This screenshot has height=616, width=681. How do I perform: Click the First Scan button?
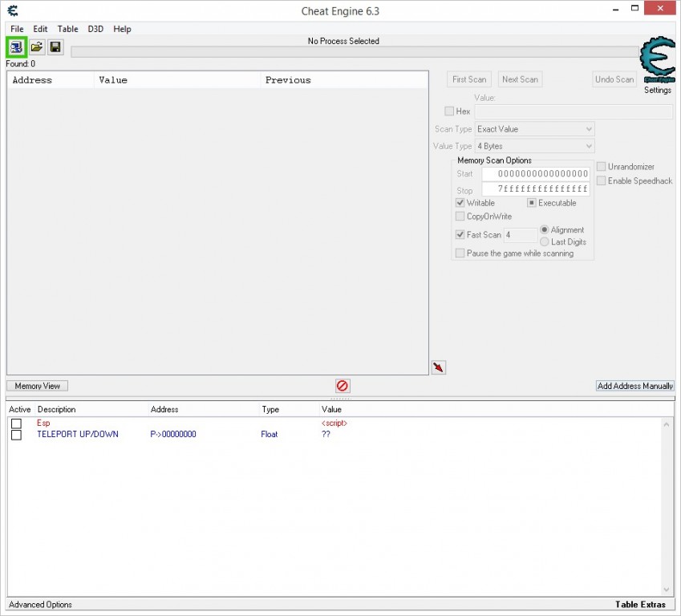(469, 79)
